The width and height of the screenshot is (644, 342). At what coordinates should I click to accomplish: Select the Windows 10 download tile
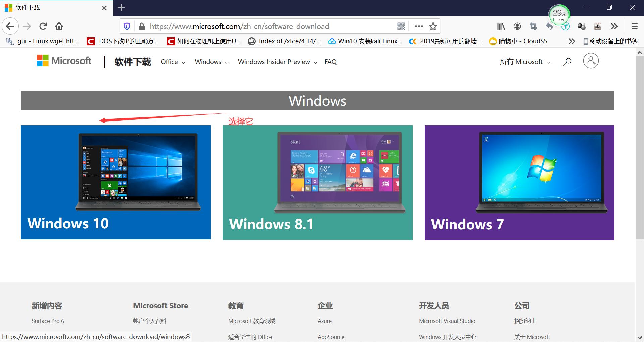click(116, 182)
